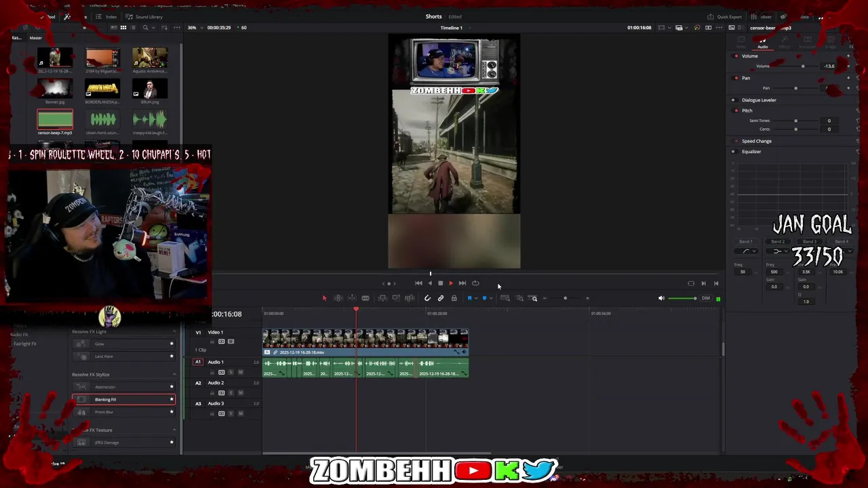Switch media pool to list view
This screenshot has width=868, height=488.
point(134,28)
